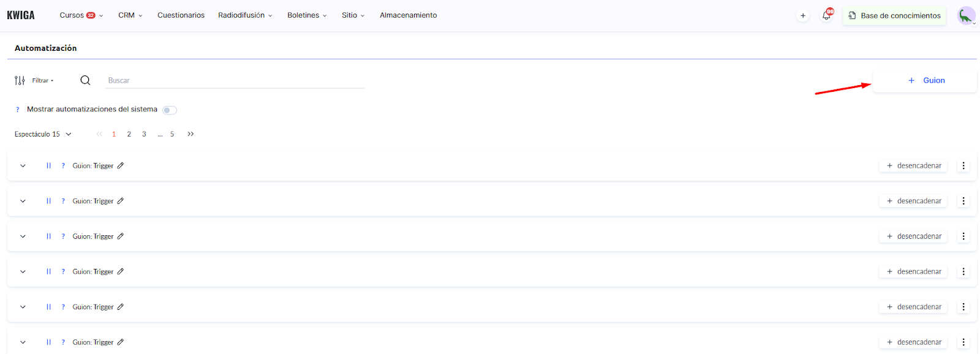The height and width of the screenshot is (354, 980).
Task: Click the notification bell icon
Action: [x=826, y=16]
